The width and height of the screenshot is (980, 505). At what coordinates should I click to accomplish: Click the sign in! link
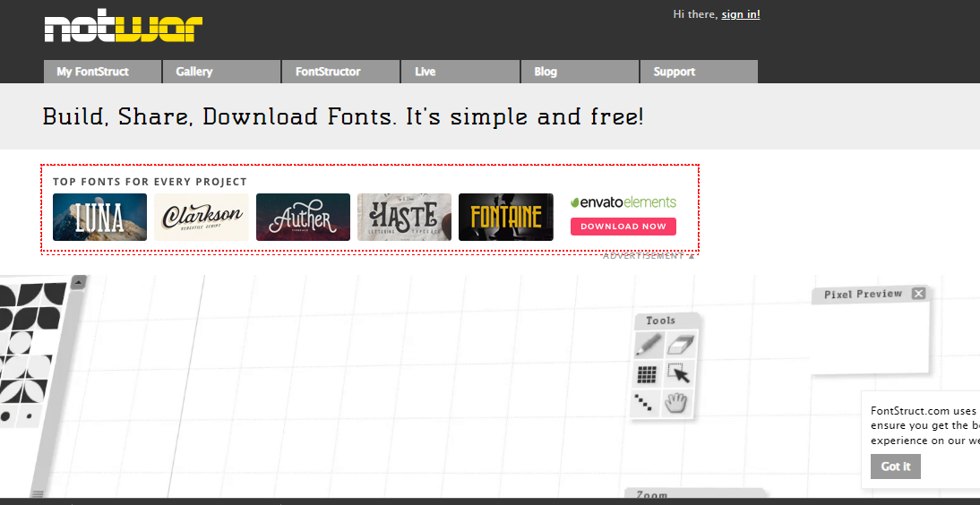741,14
